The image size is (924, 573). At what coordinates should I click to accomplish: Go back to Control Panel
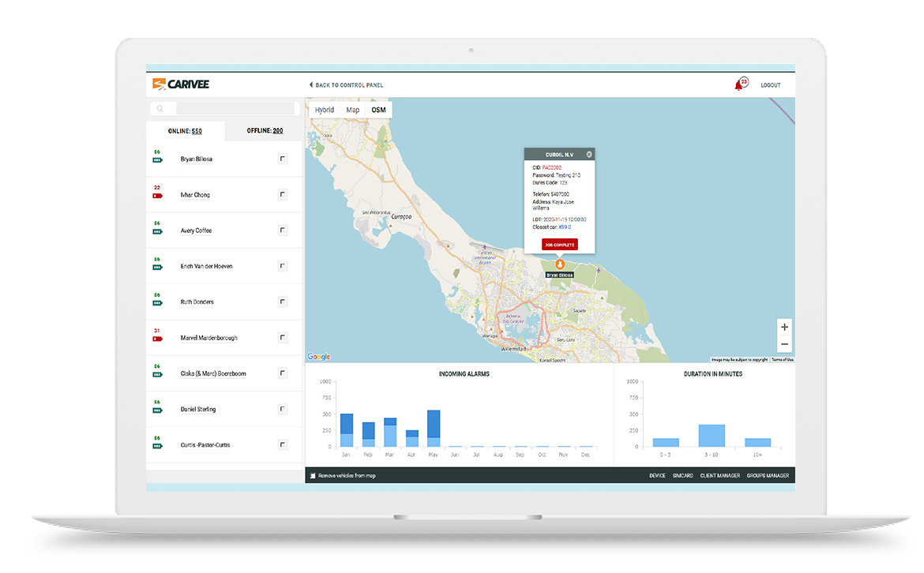coord(346,84)
